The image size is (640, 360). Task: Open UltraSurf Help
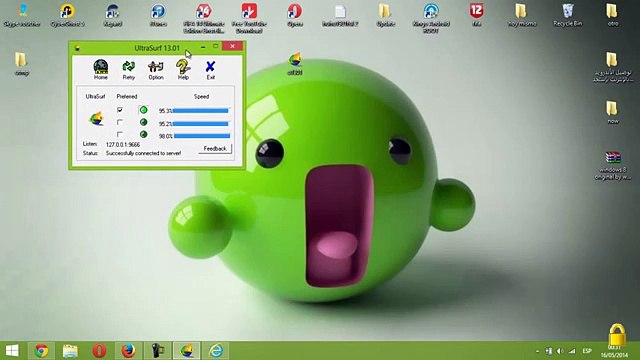point(183,69)
